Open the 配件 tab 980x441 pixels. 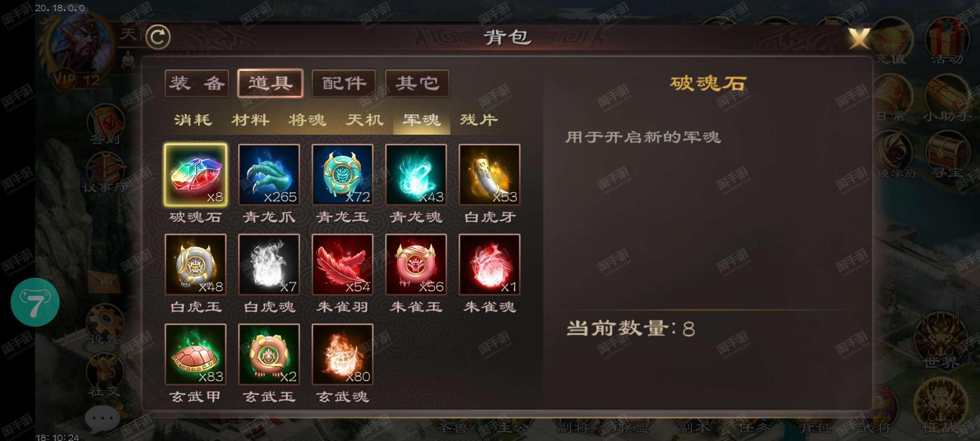[344, 83]
